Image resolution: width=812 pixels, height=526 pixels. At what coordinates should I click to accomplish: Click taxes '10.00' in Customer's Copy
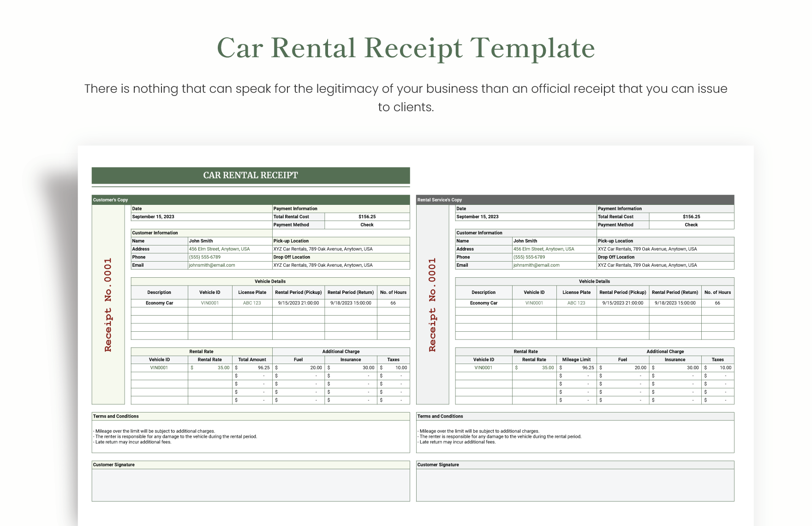pos(401,368)
